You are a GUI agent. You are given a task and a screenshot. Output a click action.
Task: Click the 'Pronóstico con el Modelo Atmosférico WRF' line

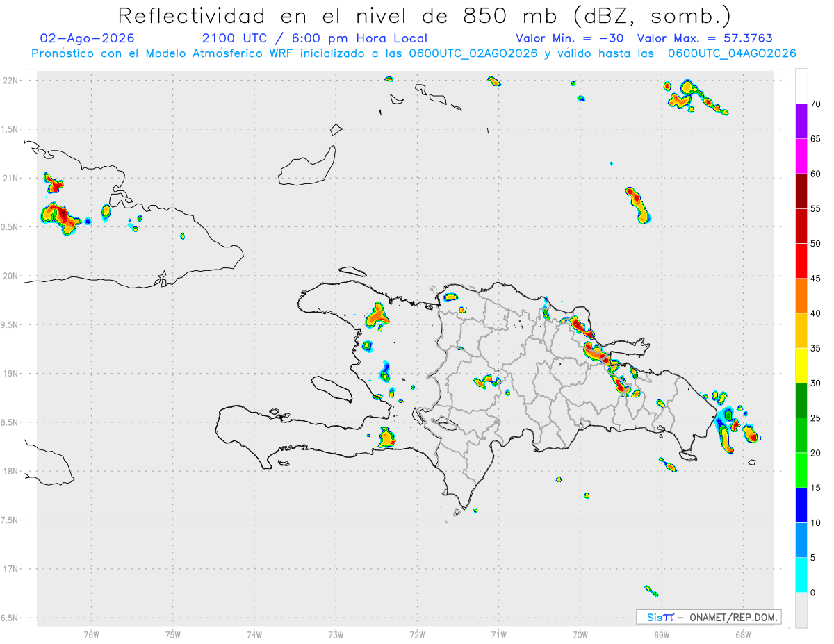pos(414,53)
